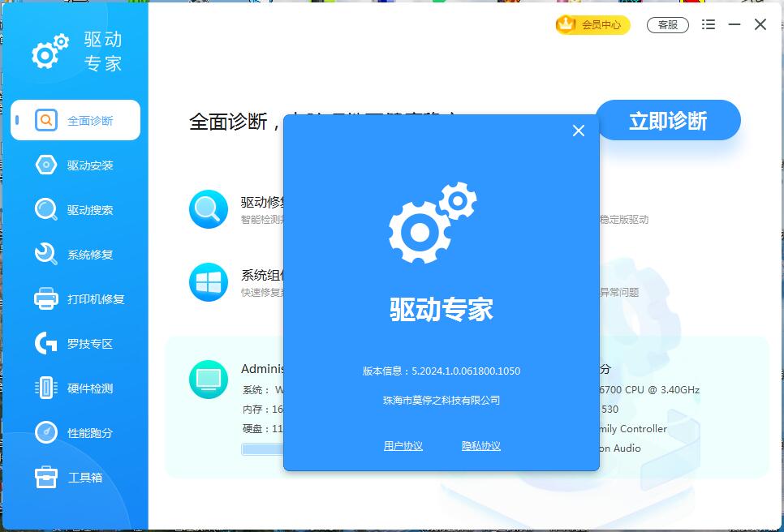The width and height of the screenshot is (784, 532).
Task: Click the 系统修复 wrench icon
Action: pos(46,255)
